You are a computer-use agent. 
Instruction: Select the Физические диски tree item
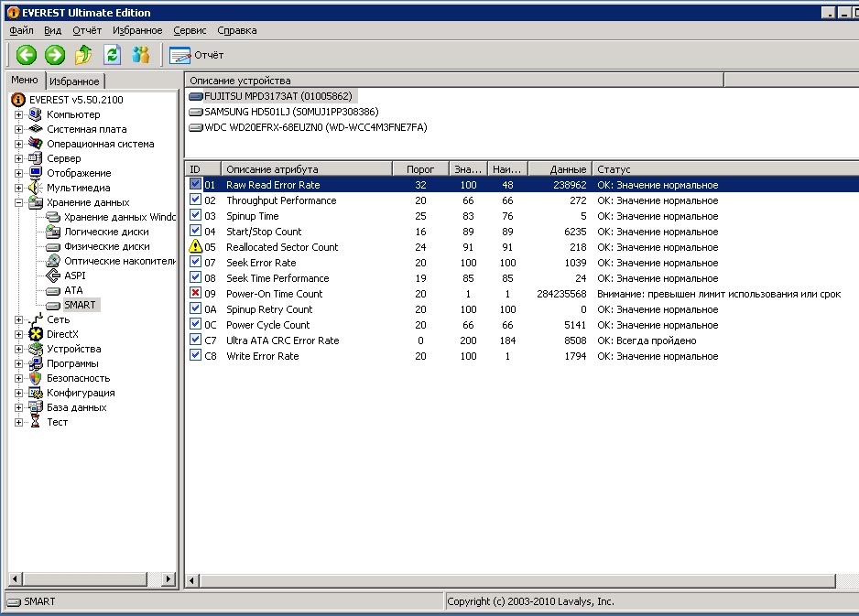coord(107,246)
